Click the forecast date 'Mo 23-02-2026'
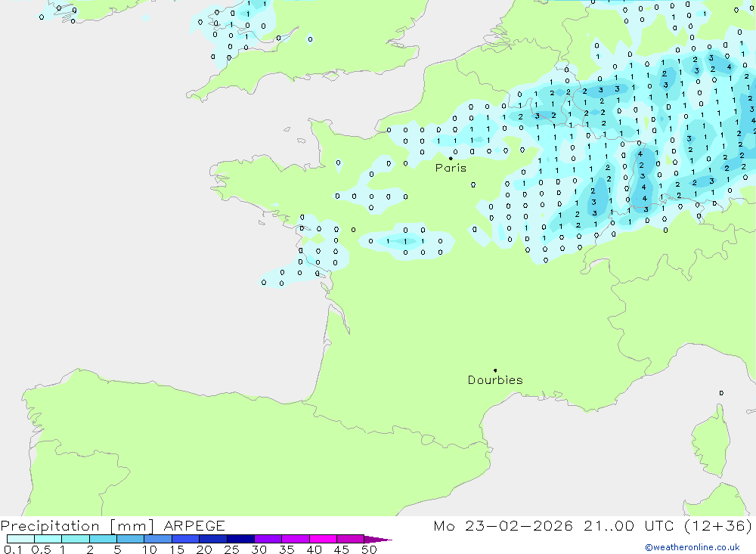Image resolution: width=756 pixels, height=554 pixels. point(503,525)
